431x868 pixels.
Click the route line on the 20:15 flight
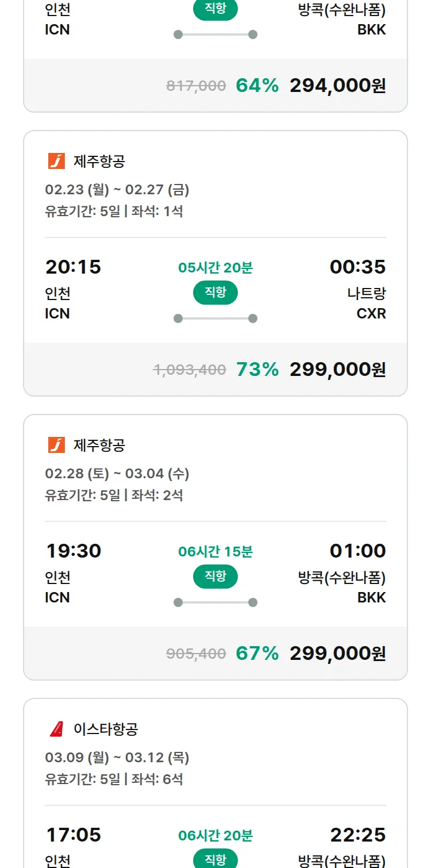[x=215, y=318]
